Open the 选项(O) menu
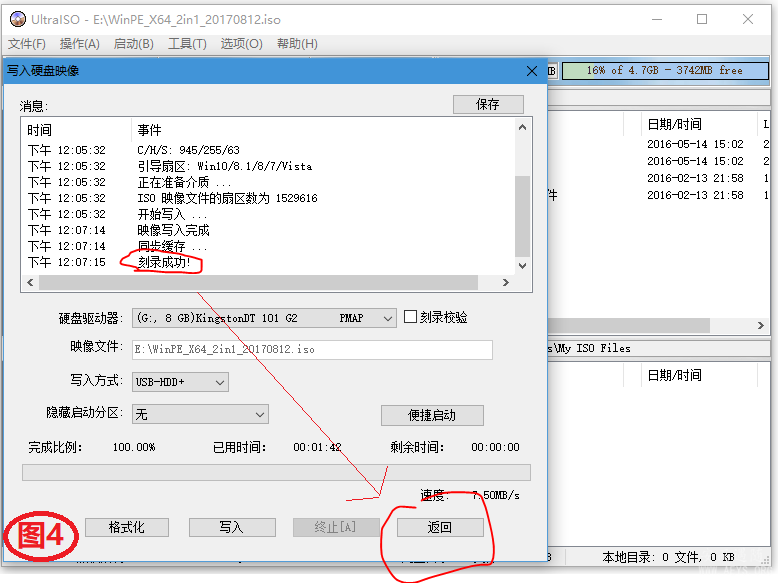 [241, 44]
